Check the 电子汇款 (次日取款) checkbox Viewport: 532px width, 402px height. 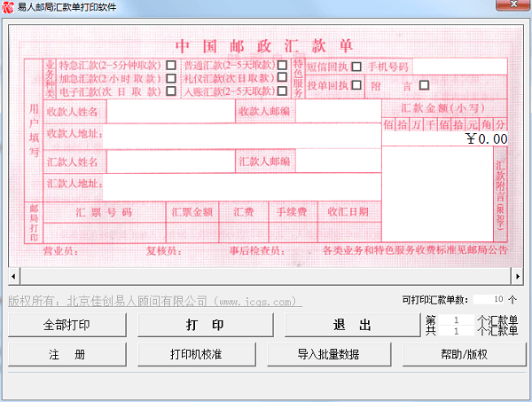pyautogui.click(x=171, y=91)
